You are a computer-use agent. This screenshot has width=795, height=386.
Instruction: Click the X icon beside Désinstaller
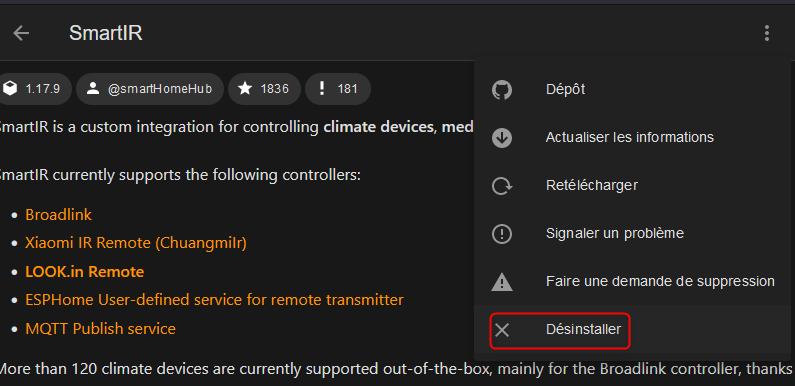[501, 330]
